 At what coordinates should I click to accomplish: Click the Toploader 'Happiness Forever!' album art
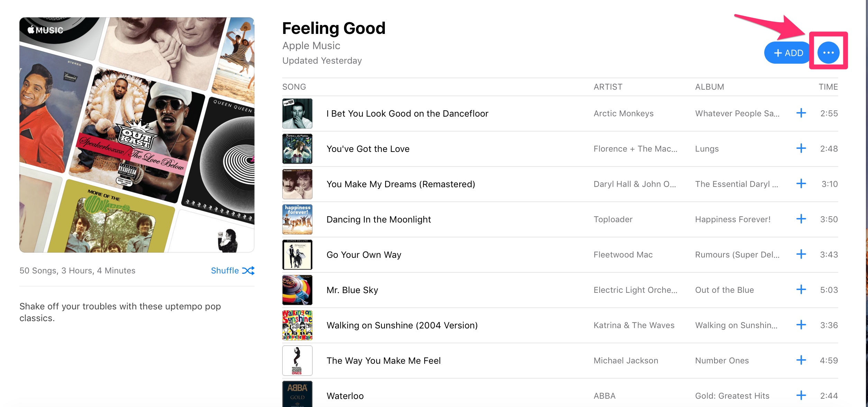tap(297, 219)
